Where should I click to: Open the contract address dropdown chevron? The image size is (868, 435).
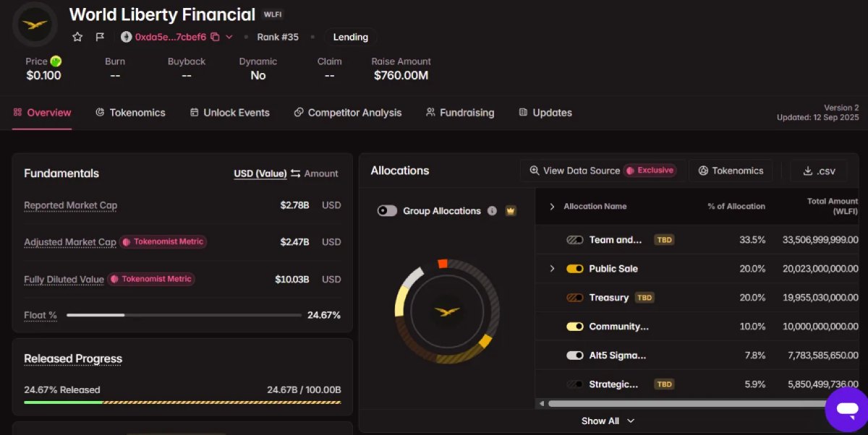(x=229, y=37)
